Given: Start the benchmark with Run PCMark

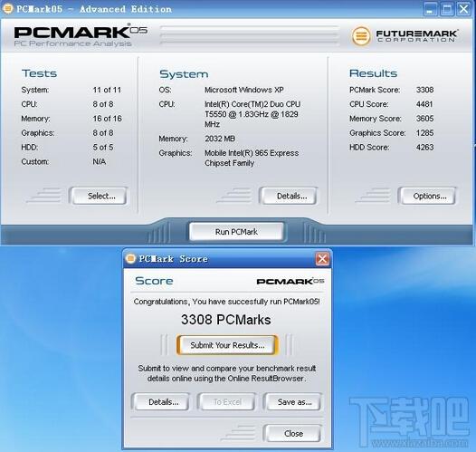Looking at the screenshot, I should point(236,232).
